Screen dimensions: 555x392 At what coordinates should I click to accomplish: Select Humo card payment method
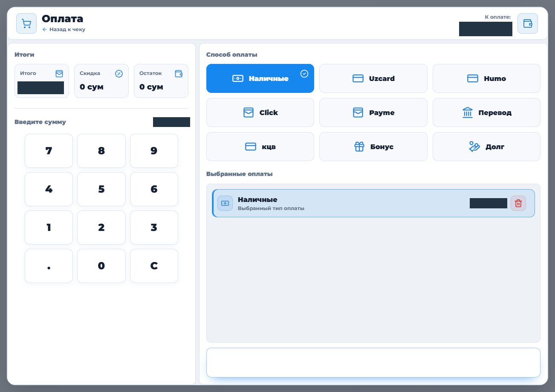pyautogui.click(x=486, y=78)
